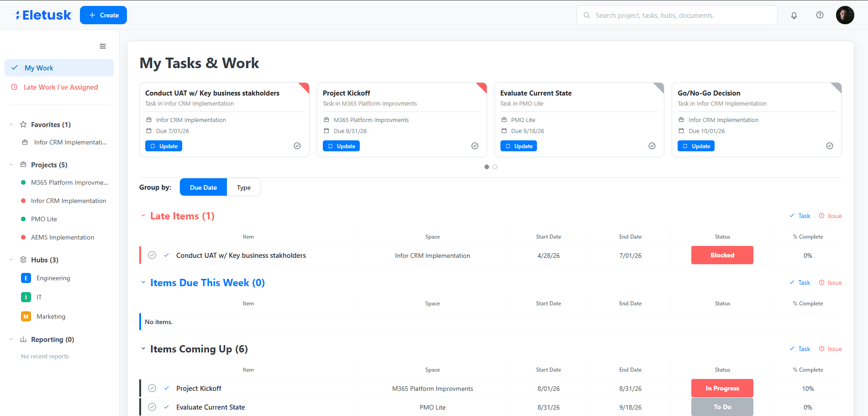This screenshot has height=416, width=868.
Task: Collapse the sidebar with hamburger icon
Action: point(103,46)
